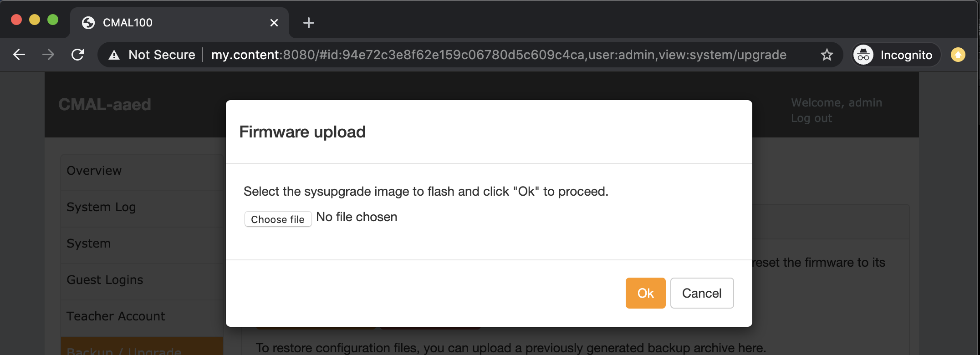
Task: Open the Incognito profile indicator
Action: coord(896,55)
